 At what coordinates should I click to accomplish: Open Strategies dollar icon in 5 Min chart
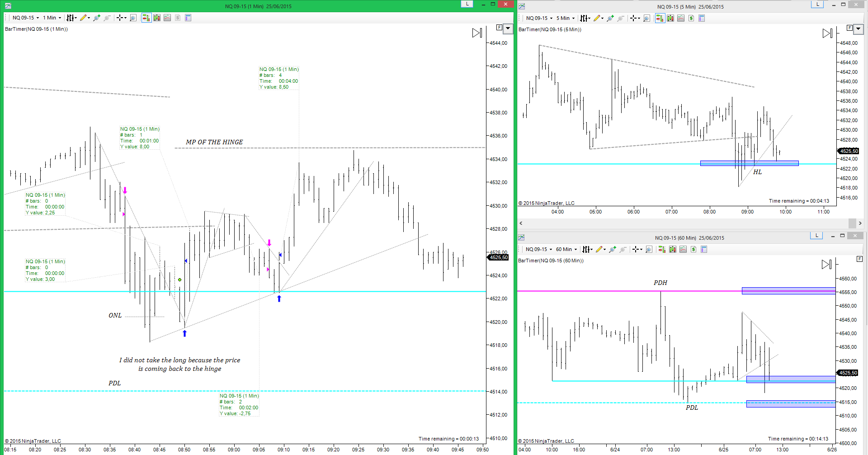[691, 18]
